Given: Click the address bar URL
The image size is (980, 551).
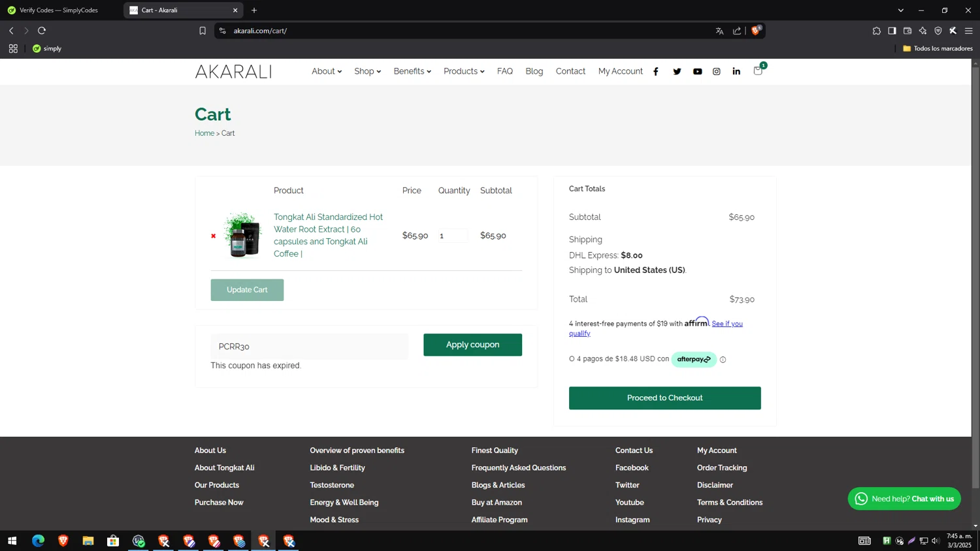Looking at the screenshot, I should [x=260, y=31].
